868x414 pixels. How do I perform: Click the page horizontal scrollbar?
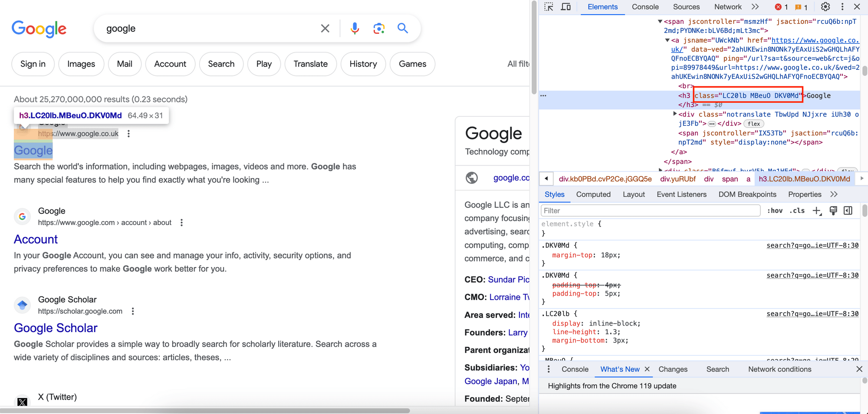(205, 410)
